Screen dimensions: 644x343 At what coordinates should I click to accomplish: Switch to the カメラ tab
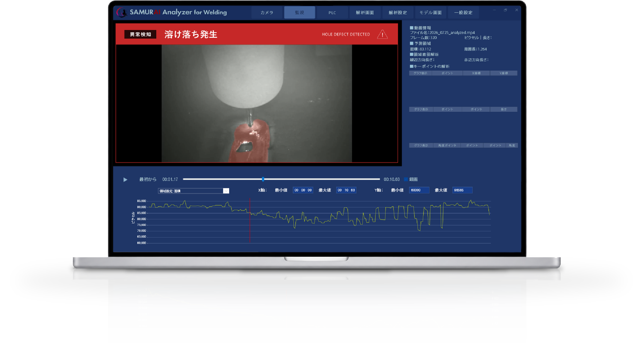point(267,13)
